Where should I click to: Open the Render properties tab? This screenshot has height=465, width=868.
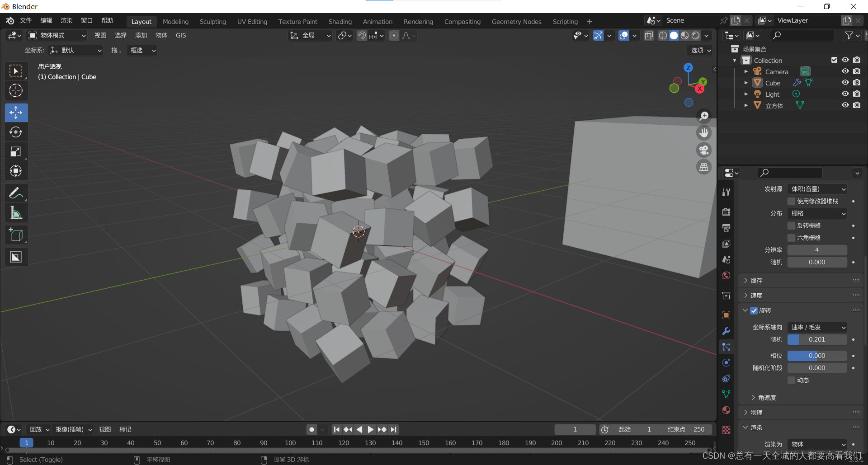pyautogui.click(x=726, y=211)
